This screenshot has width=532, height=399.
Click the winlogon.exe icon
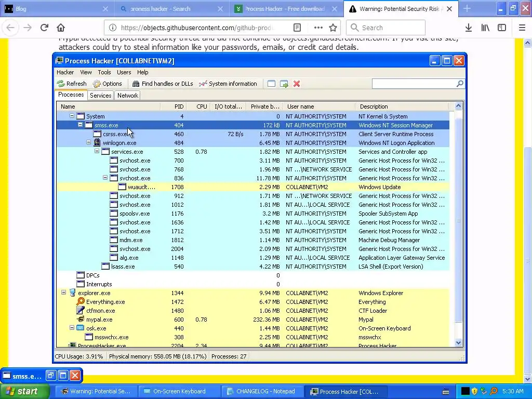[x=97, y=142]
